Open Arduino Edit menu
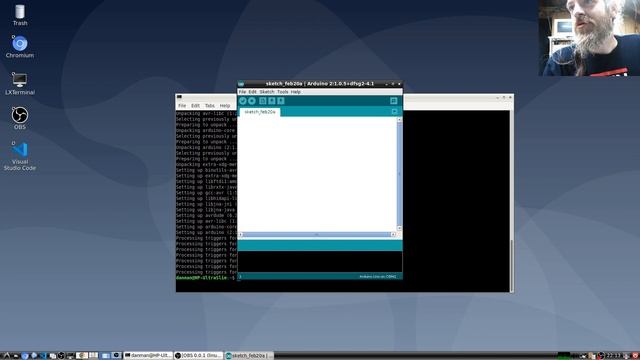 253,92
